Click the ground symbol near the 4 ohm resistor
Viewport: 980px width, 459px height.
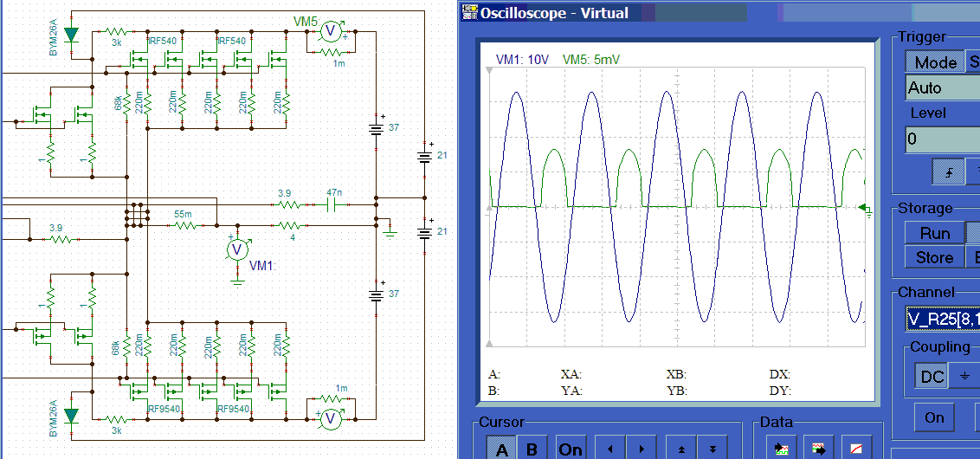click(x=390, y=233)
